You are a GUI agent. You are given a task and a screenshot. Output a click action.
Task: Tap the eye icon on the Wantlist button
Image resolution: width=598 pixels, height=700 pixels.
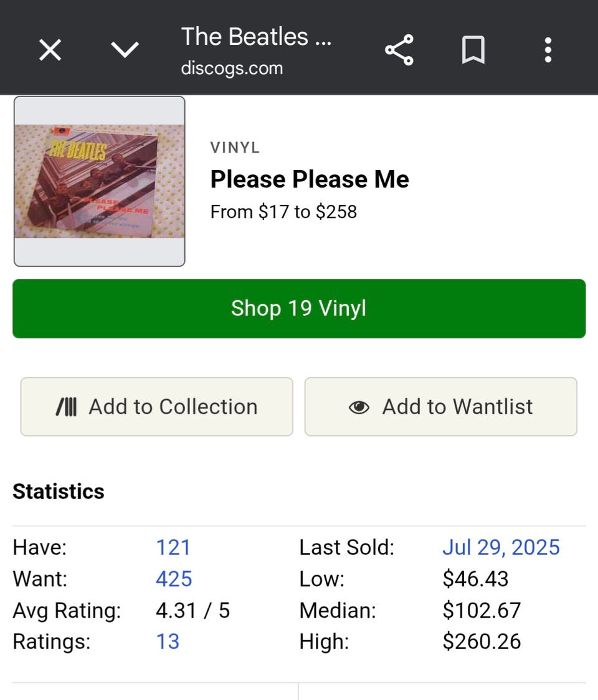359,407
